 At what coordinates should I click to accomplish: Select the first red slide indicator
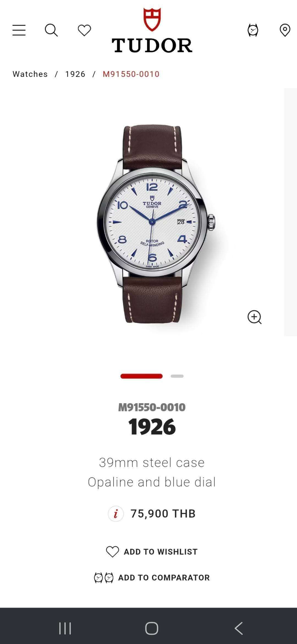pos(141,376)
